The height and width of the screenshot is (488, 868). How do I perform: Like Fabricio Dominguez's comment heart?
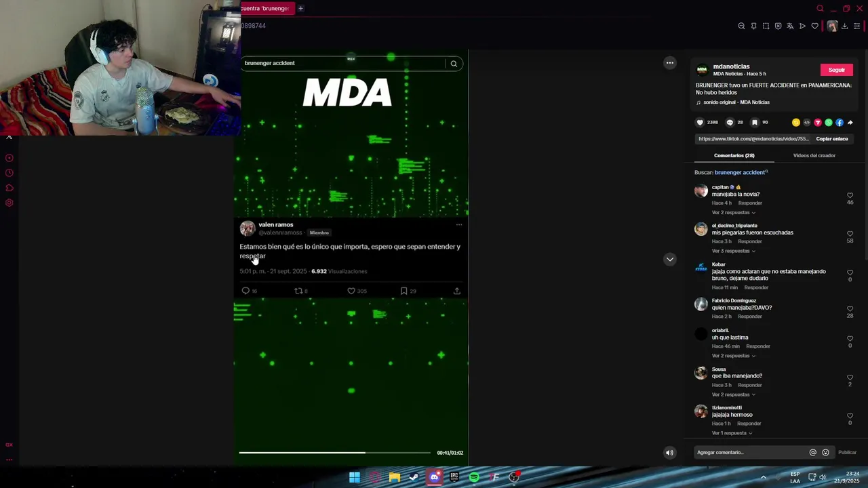(850, 309)
